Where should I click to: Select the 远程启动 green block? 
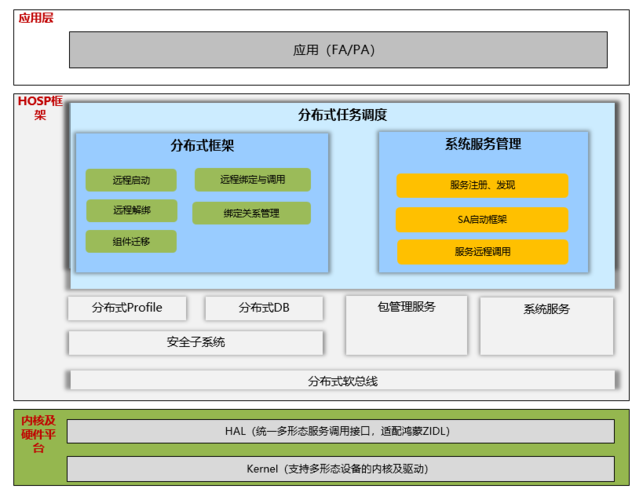pos(131,180)
